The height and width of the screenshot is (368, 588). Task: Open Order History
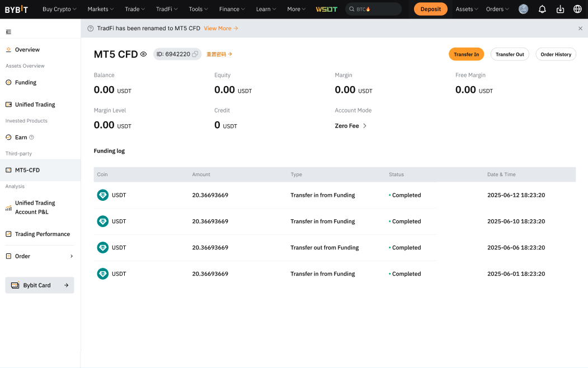pyautogui.click(x=556, y=54)
